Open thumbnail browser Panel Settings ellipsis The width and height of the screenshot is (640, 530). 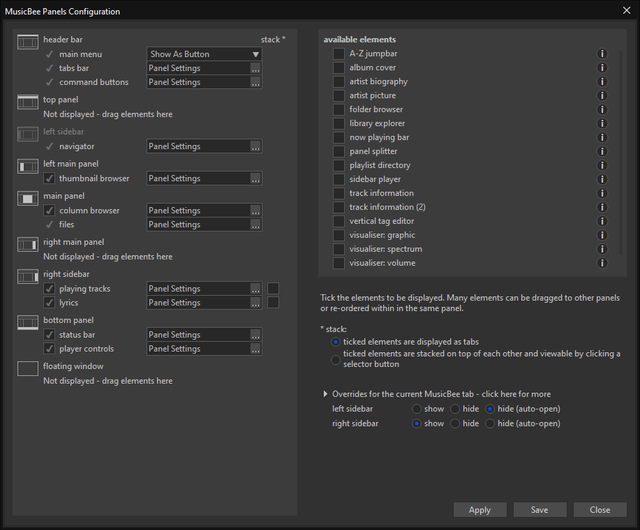click(x=256, y=178)
